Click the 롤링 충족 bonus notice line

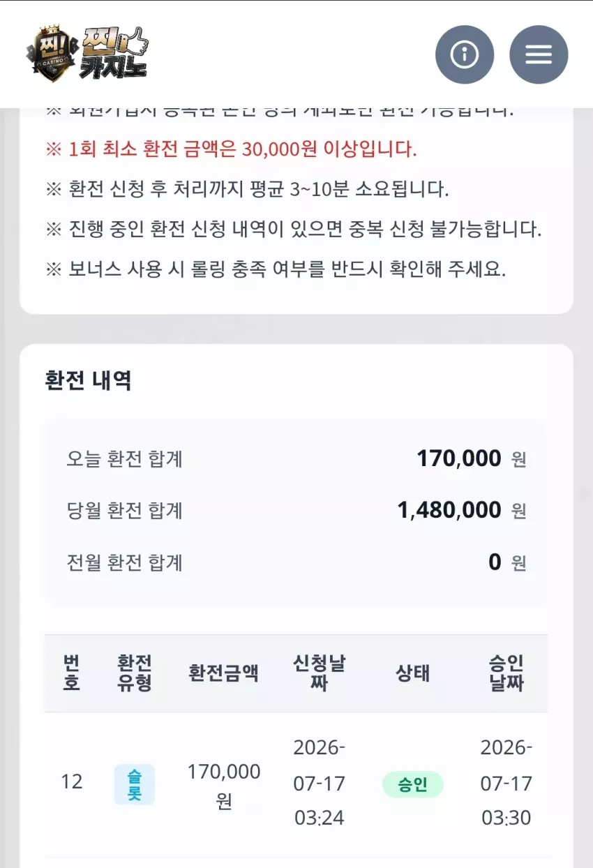click(276, 269)
